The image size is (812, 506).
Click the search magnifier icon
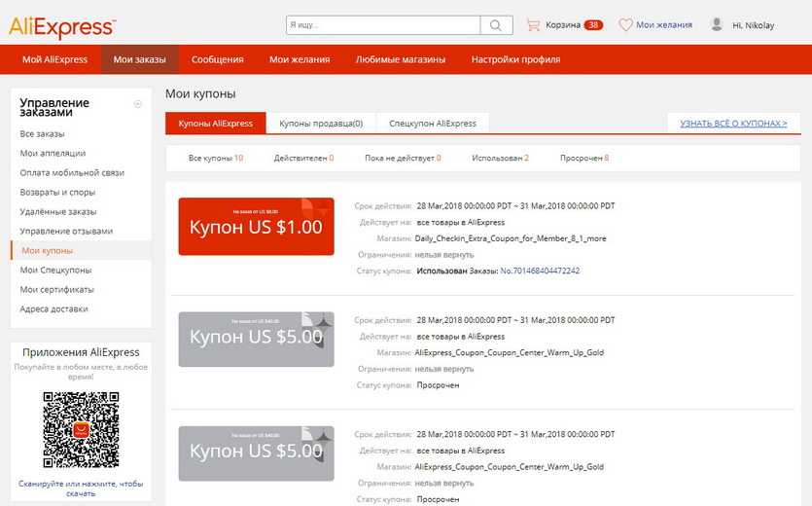496,25
